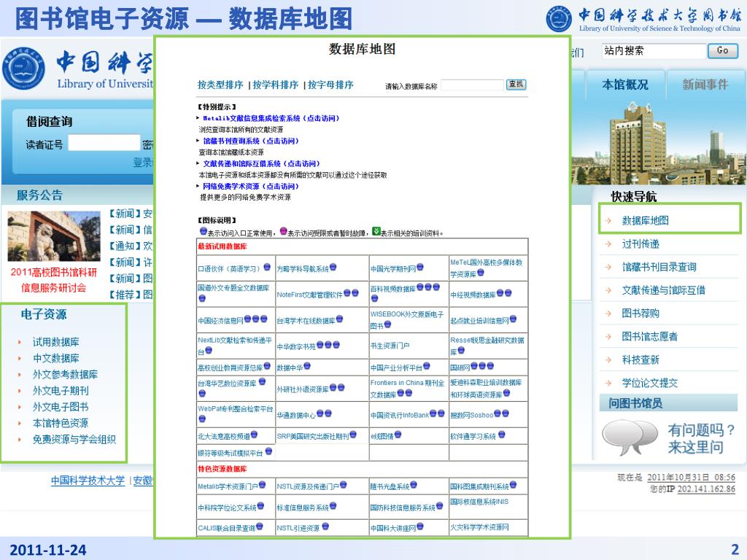
Task: Open 试用数据库 under 电子资源
Action: (x=56, y=342)
